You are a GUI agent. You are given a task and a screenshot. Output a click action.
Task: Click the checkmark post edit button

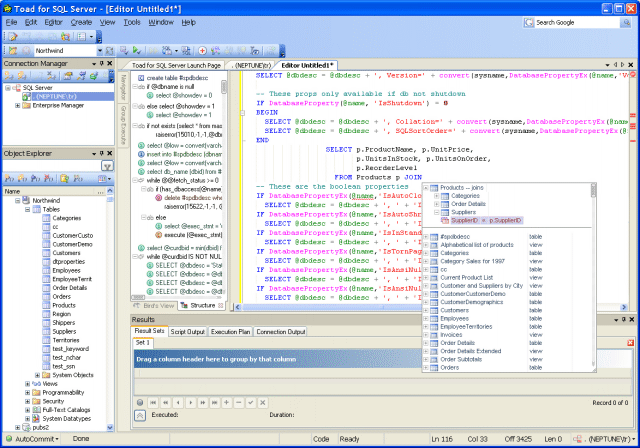(251, 403)
